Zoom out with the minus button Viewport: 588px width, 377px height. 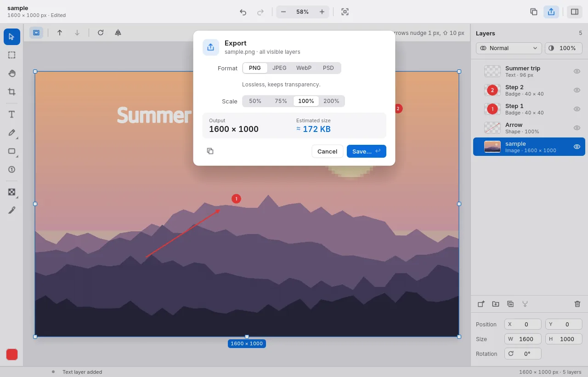click(283, 12)
